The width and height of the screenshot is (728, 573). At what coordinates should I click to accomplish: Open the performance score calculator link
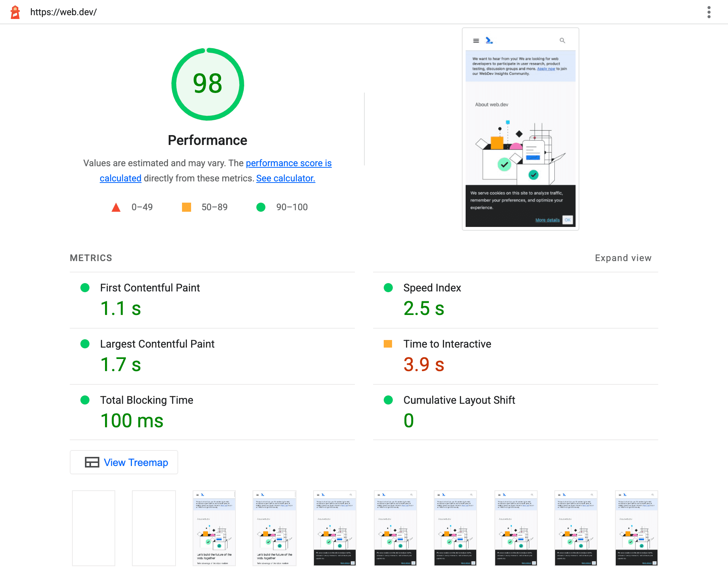(x=286, y=178)
